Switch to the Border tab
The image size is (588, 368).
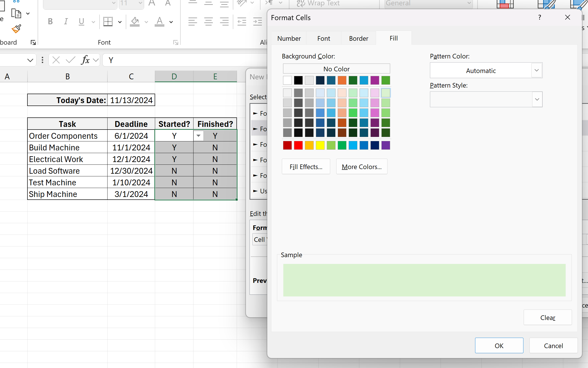tap(358, 38)
